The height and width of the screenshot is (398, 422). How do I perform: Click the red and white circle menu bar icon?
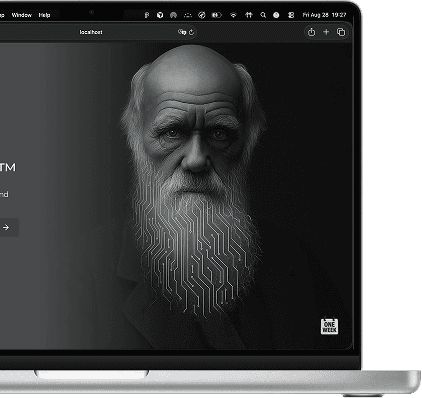(276, 15)
